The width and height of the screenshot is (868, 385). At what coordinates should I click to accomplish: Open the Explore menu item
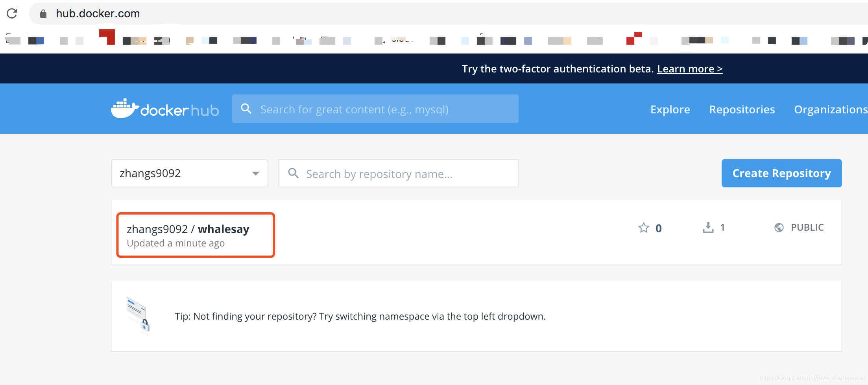(670, 109)
